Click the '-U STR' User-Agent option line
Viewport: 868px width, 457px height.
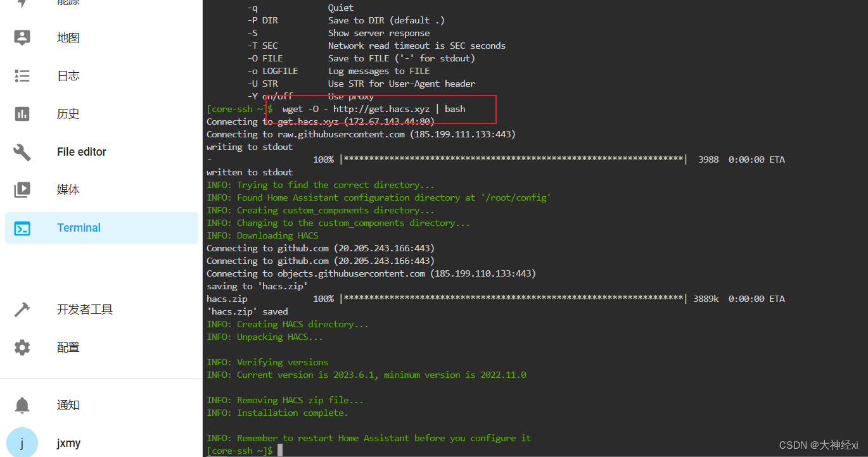(361, 84)
